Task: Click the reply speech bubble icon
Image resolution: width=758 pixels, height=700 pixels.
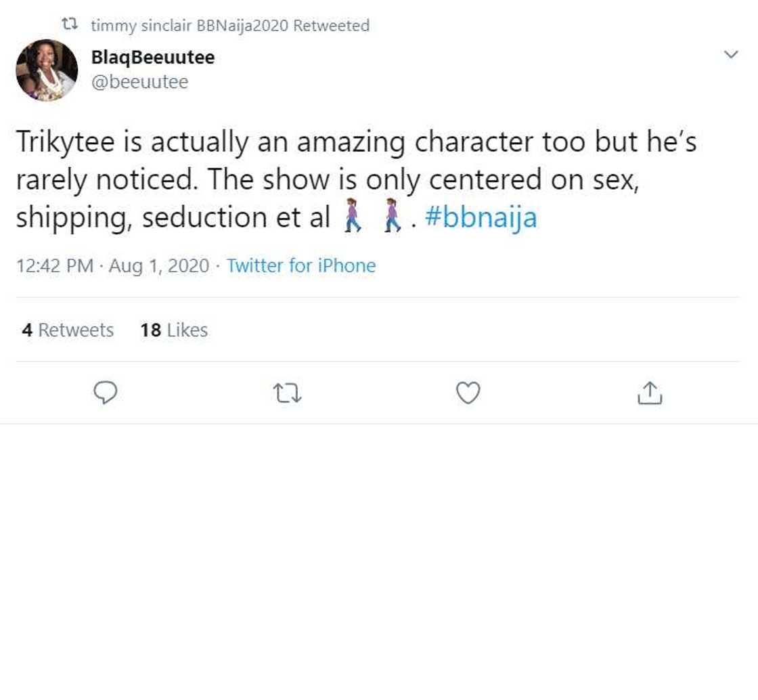Action: pos(105,393)
